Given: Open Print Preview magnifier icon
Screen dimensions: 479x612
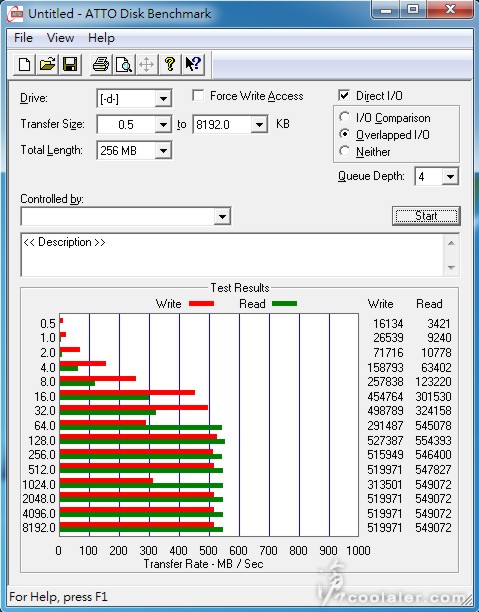Looking at the screenshot, I should 124,64.
